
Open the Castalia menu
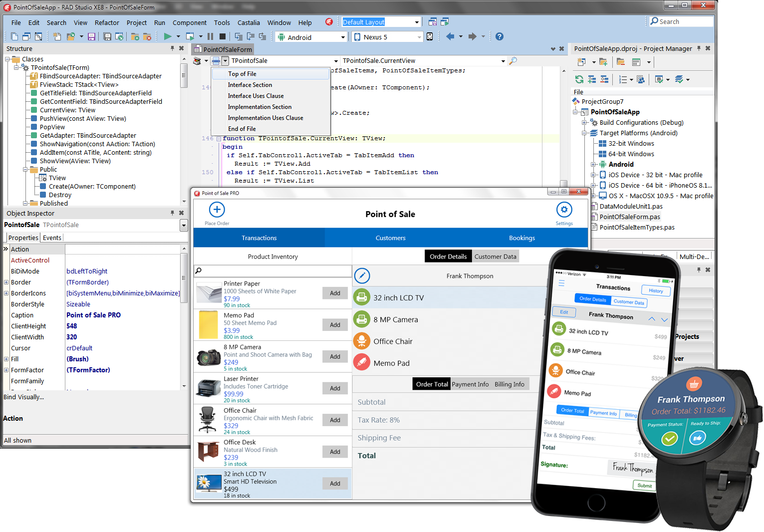coord(249,22)
